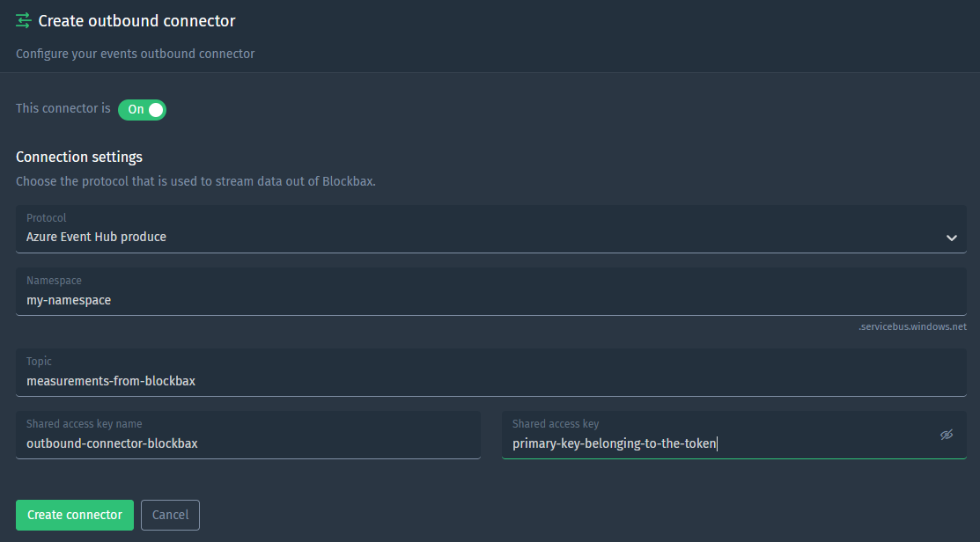Screen dimensions: 980x542
Task: Open the Azure Event Hub produce selector
Action: click(490, 229)
